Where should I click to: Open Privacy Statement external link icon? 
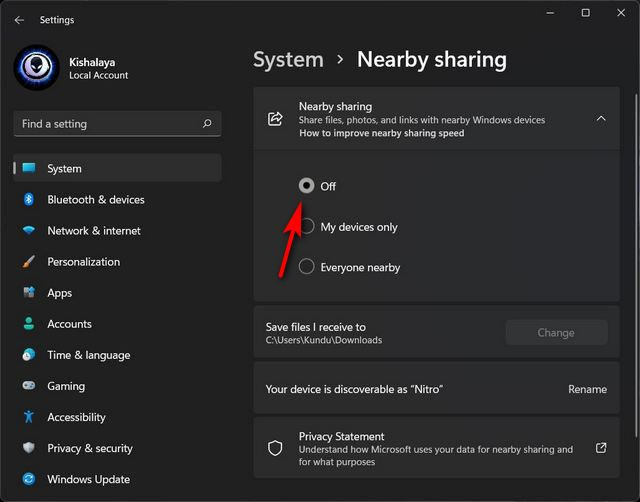(x=601, y=448)
